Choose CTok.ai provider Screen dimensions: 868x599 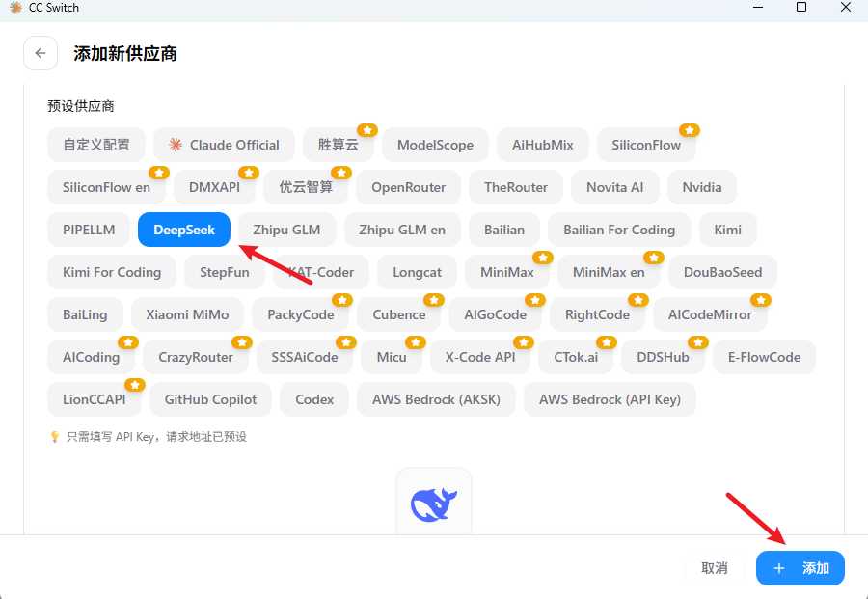(x=576, y=357)
